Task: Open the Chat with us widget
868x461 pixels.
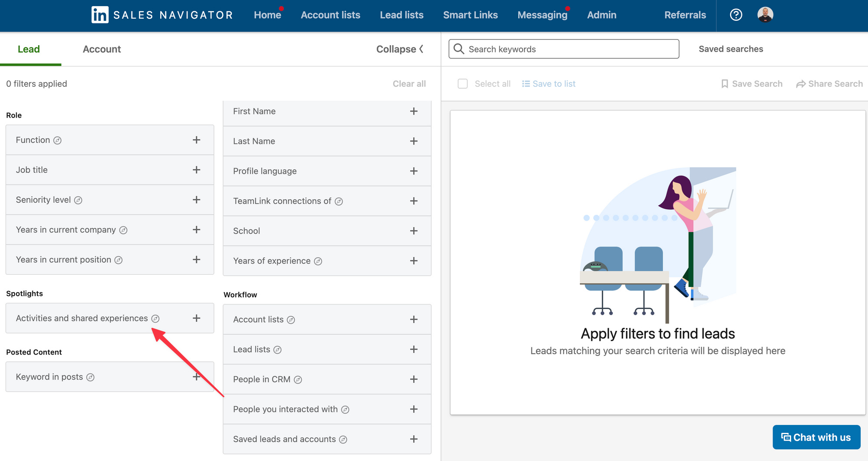Action: 816,437
